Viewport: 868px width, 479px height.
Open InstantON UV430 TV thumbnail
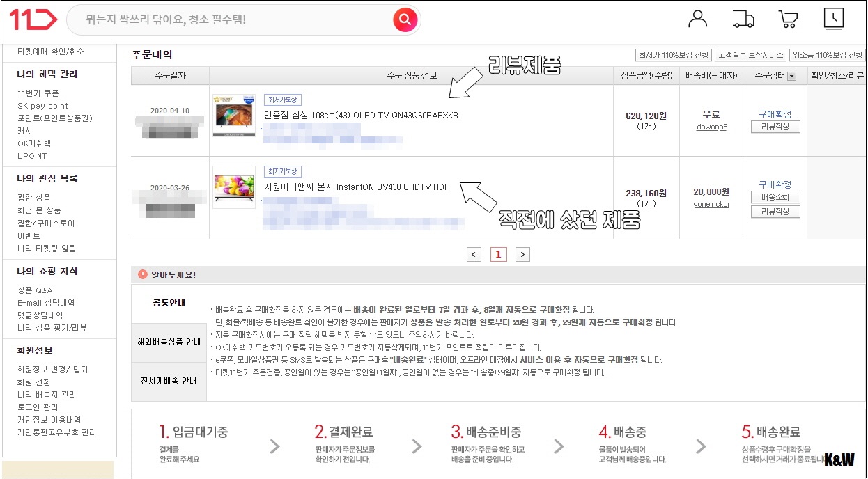[233, 187]
